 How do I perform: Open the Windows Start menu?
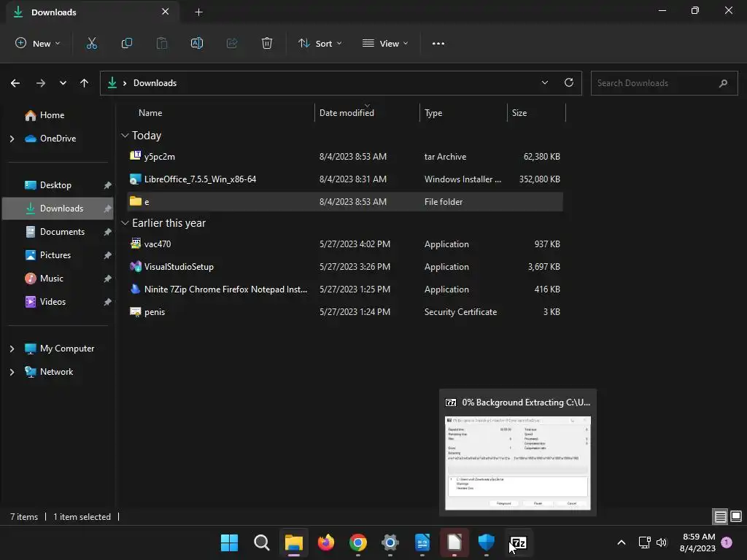coord(229,542)
